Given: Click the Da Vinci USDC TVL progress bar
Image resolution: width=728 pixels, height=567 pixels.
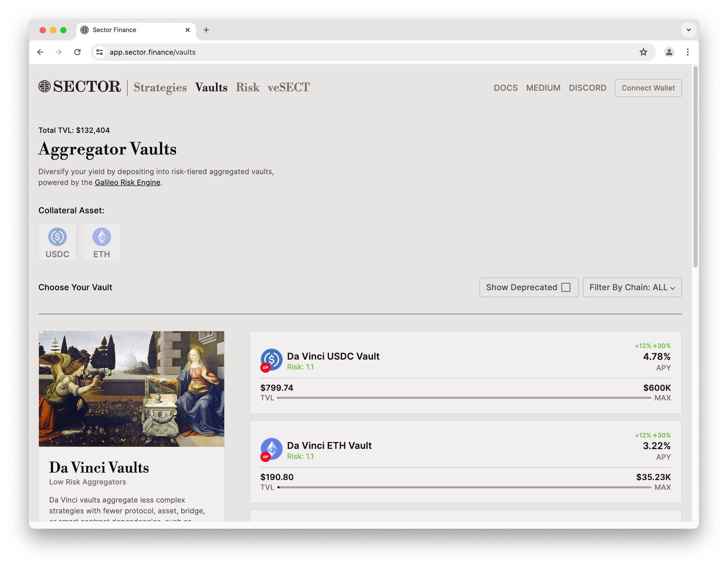Looking at the screenshot, I should click(x=464, y=398).
